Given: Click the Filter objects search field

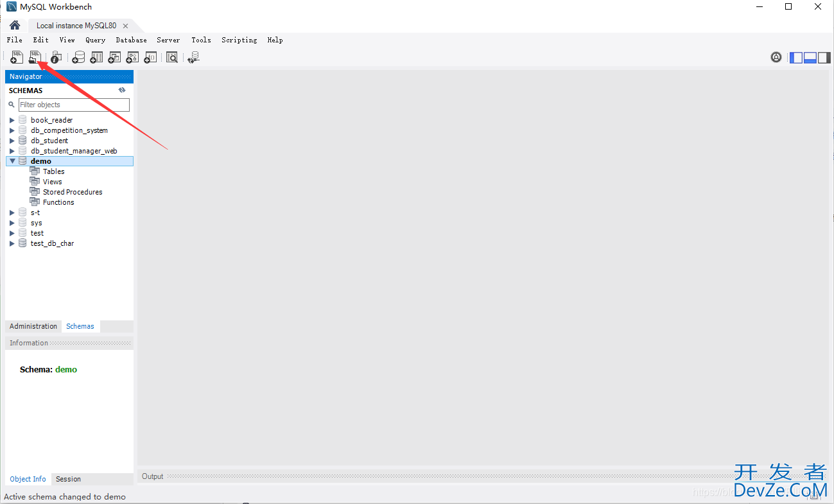Looking at the screenshot, I should pyautogui.click(x=74, y=105).
